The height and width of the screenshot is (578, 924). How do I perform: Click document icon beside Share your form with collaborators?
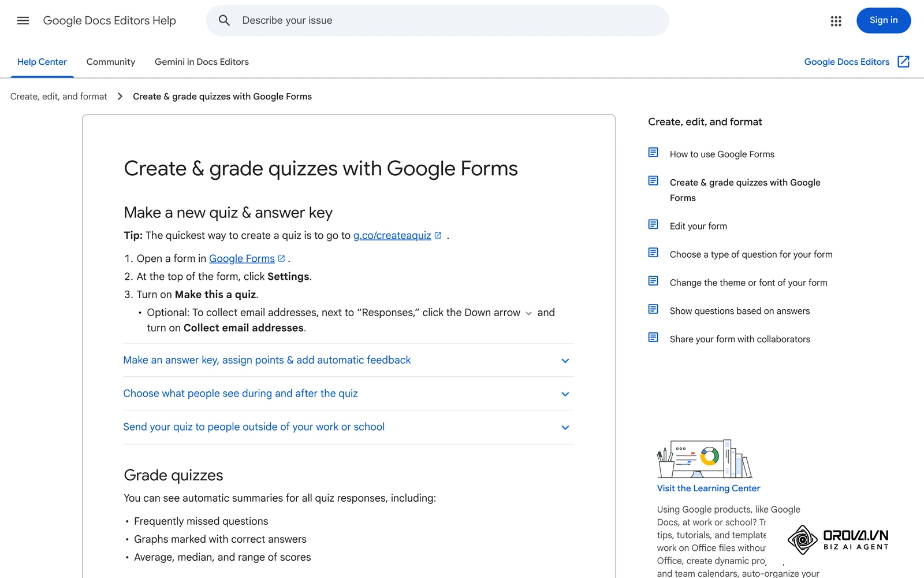[653, 338]
